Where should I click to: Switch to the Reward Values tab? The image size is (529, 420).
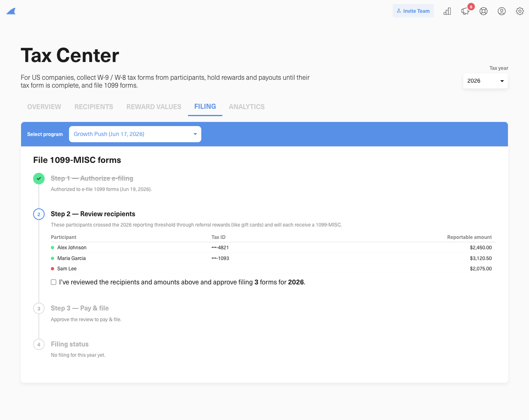(154, 107)
